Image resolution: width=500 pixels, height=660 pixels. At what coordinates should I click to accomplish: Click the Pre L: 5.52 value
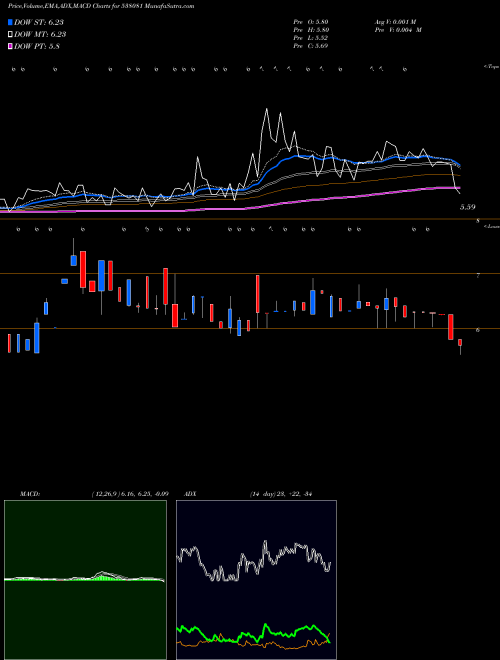311,37
